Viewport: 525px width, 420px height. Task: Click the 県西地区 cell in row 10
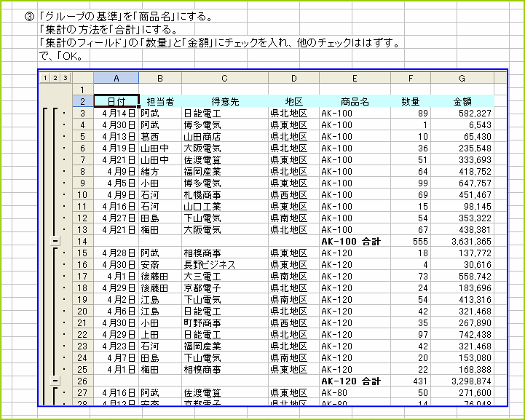coord(293,194)
